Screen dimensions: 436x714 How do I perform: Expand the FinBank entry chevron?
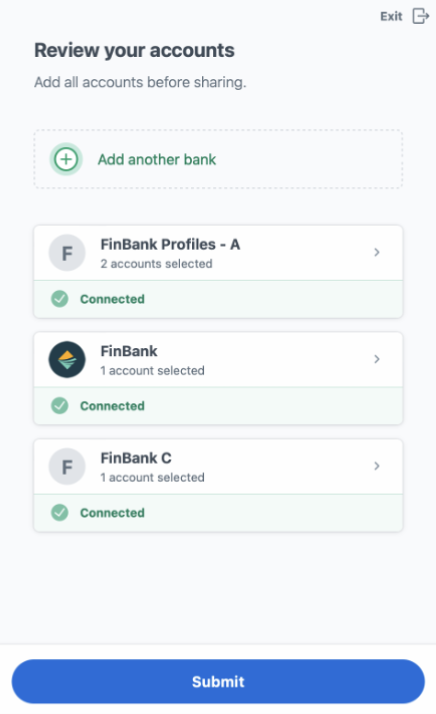tap(377, 359)
